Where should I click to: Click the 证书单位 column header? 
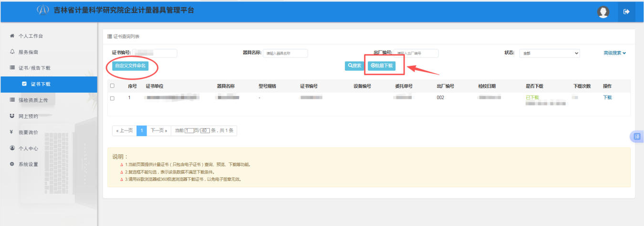click(x=155, y=86)
